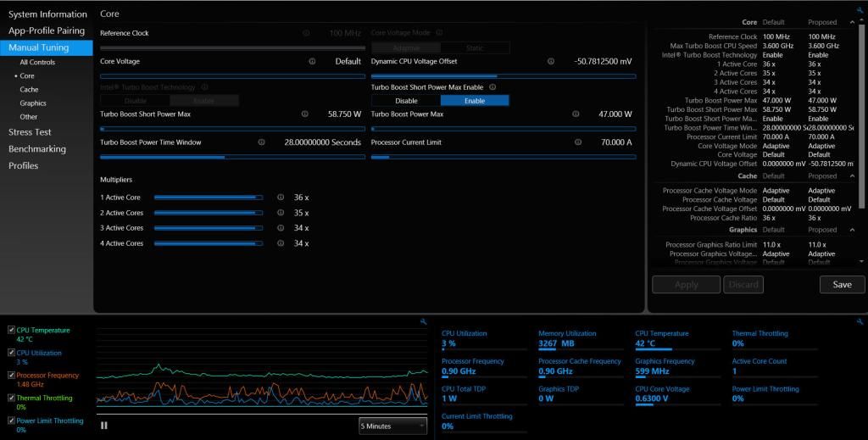This screenshot has width=868, height=440.
Task: Open the 5 Minutes time range dropdown
Action: pos(392,426)
